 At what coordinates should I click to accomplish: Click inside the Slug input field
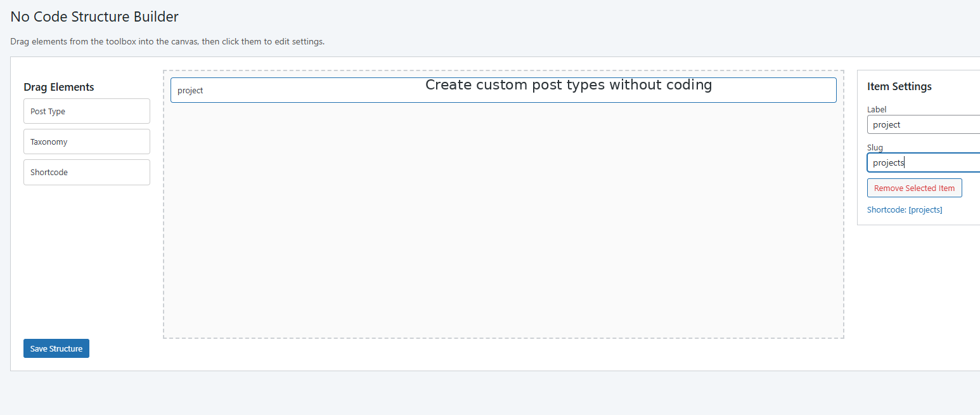(919, 162)
